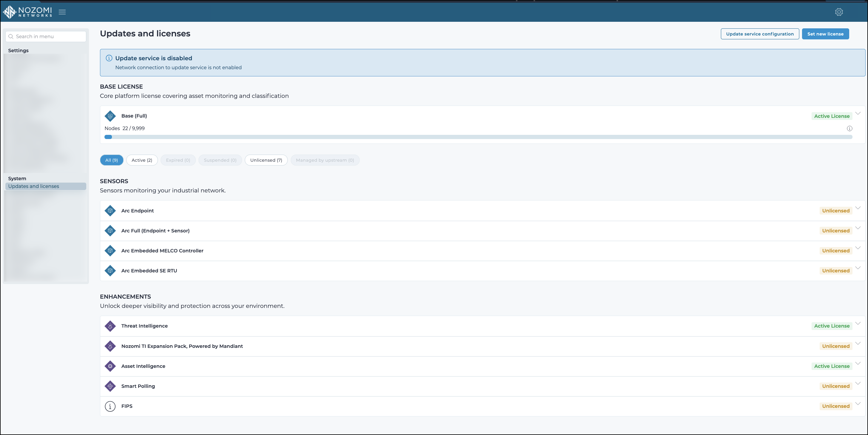Screen dimensions: 868x435
Task: Expand the Base (Full) license details
Action: point(858,113)
